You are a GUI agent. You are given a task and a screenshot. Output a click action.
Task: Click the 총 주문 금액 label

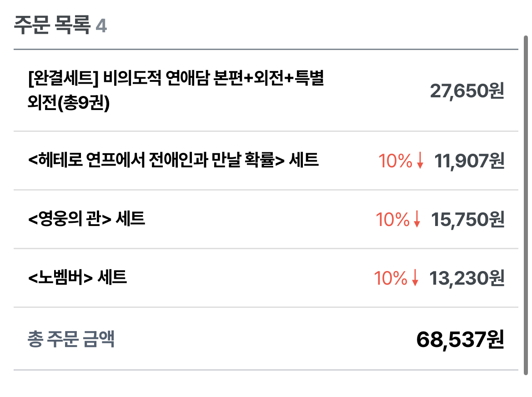pos(71,339)
